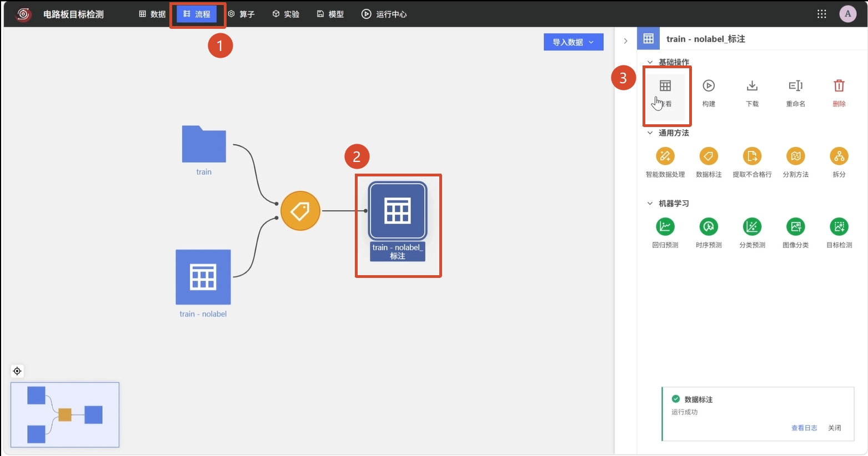Open the 分类预测 icon
Image resolution: width=868 pixels, height=456 pixels.
click(752, 227)
